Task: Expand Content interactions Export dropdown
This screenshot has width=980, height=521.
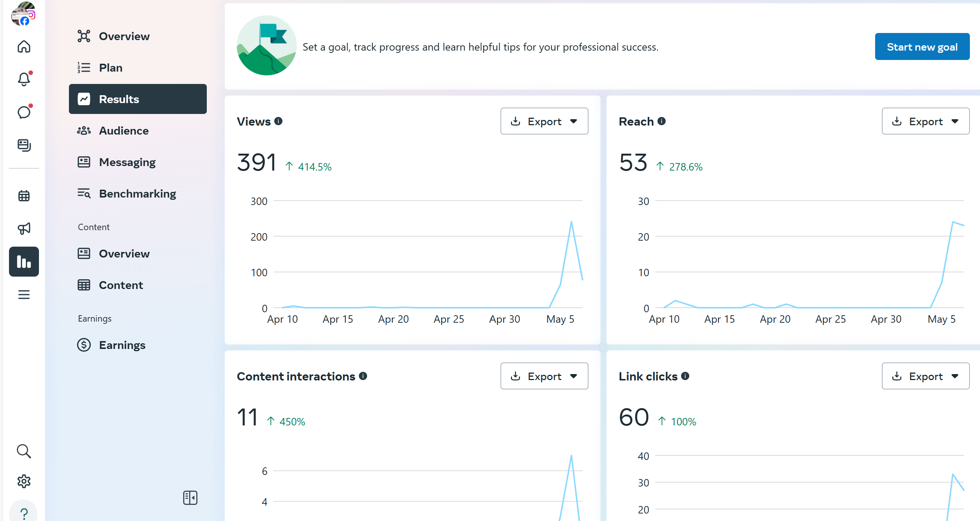Action: coord(544,376)
